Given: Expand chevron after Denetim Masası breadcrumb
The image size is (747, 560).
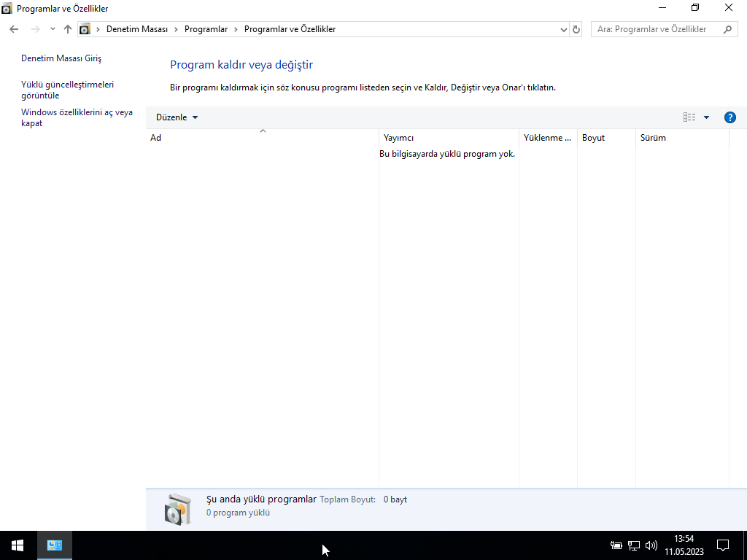Looking at the screenshot, I should point(175,29).
